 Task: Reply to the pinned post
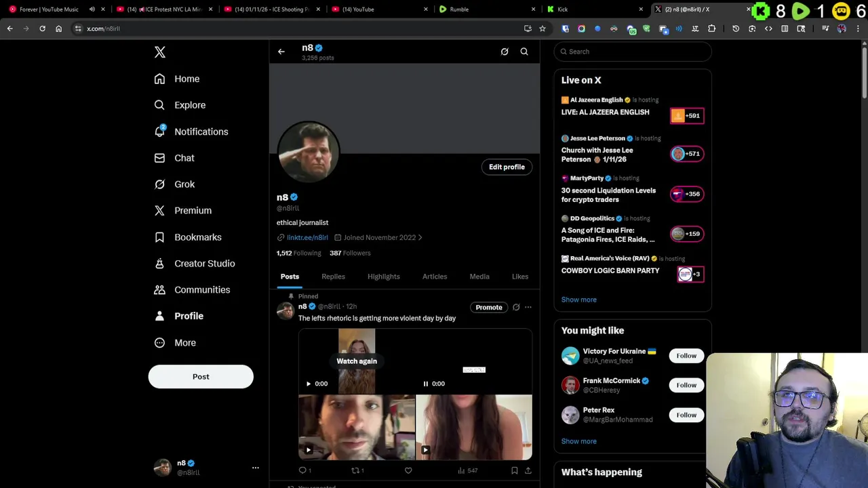(x=304, y=470)
